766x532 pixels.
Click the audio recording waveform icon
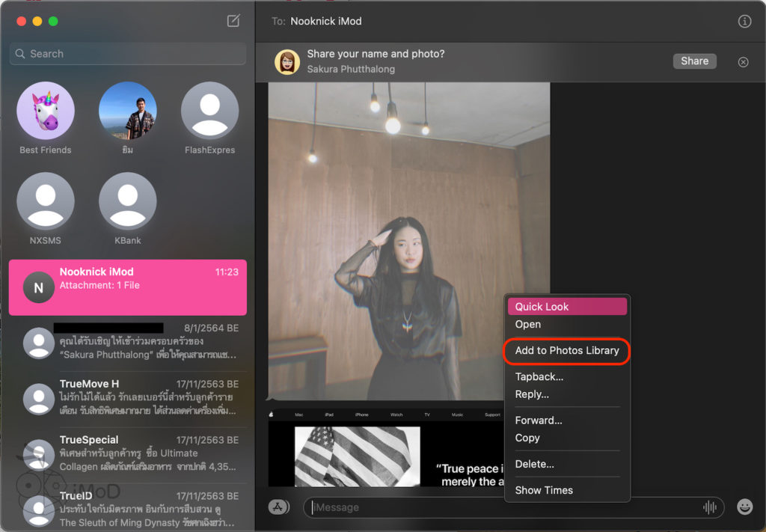[x=709, y=507]
